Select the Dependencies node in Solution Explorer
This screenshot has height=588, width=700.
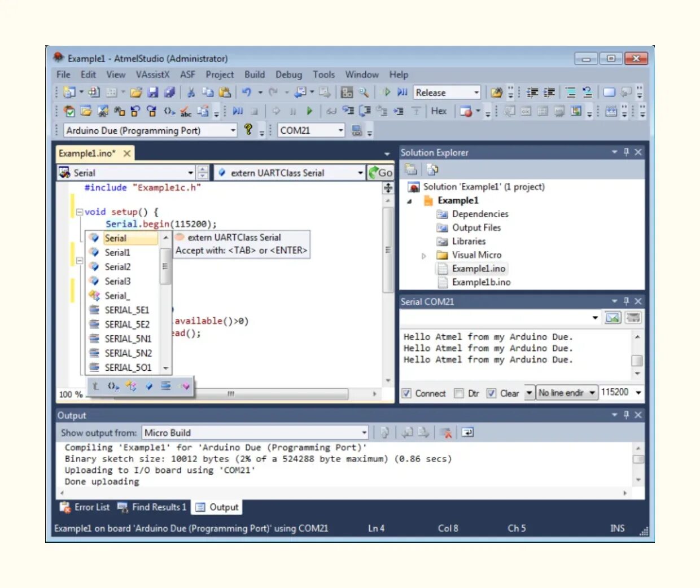pyautogui.click(x=480, y=214)
